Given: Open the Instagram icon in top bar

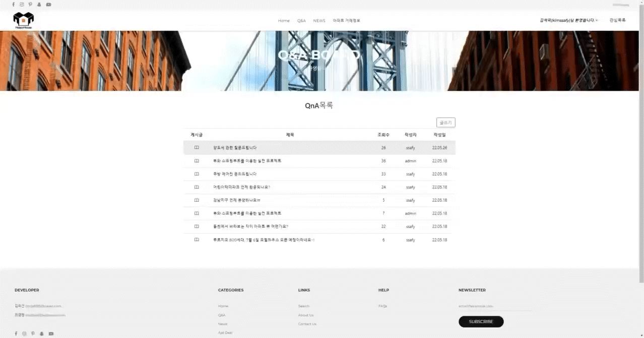Looking at the screenshot, I should point(22,5).
